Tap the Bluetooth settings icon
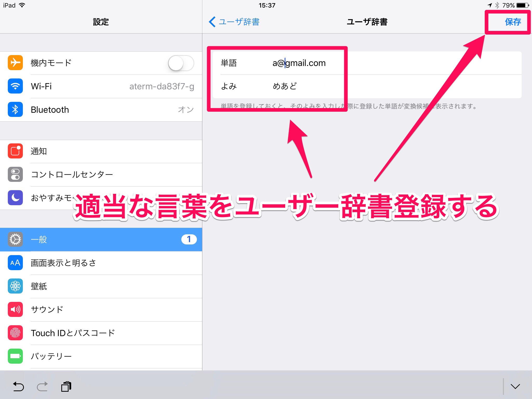 click(x=15, y=109)
